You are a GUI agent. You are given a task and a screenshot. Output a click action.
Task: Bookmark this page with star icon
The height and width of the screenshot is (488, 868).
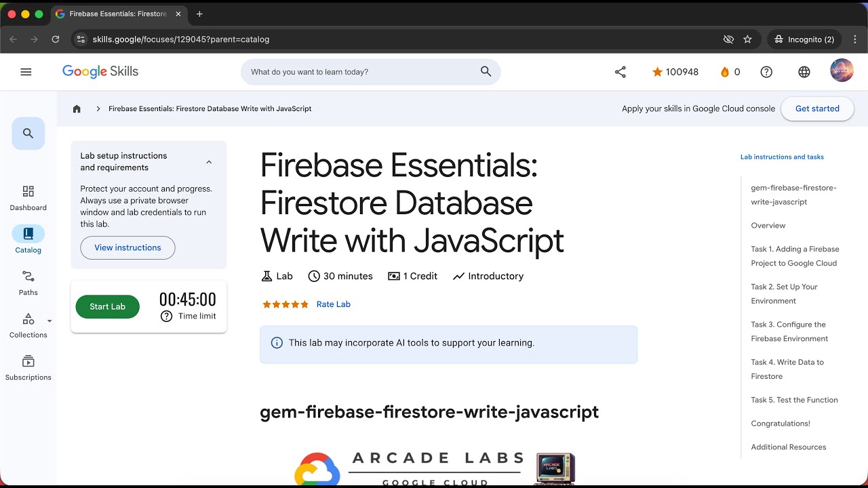[x=747, y=39]
